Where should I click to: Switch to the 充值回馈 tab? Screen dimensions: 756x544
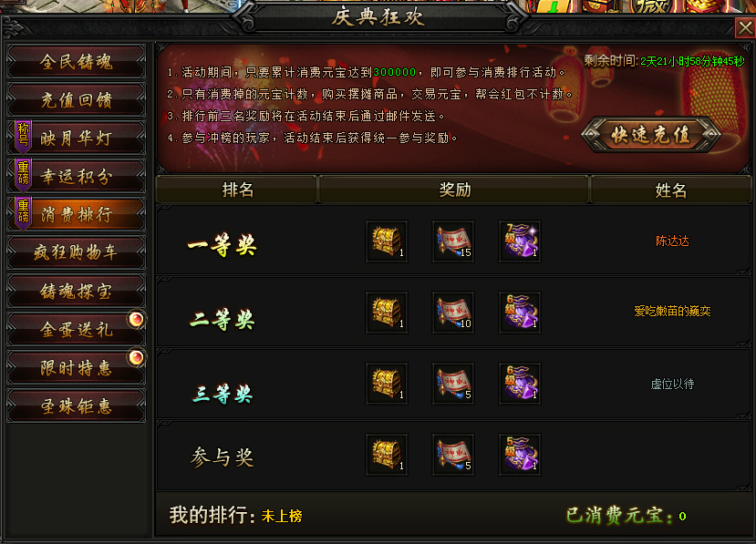pyautogui.click(x=77, y=99)
